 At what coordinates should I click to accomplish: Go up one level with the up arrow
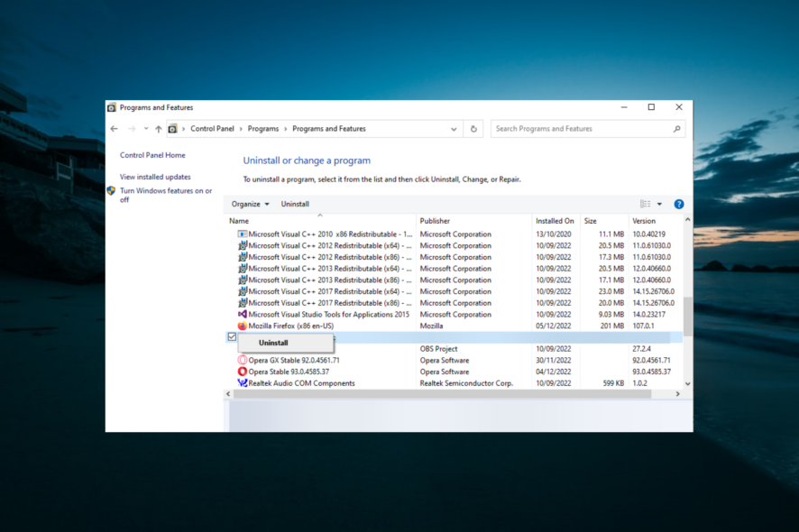[158, 129]
